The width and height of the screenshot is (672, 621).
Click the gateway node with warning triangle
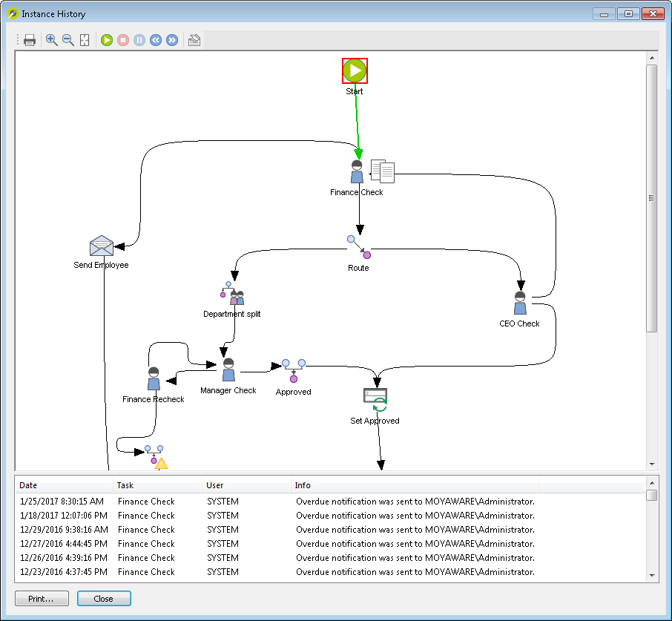pos(156,457)
